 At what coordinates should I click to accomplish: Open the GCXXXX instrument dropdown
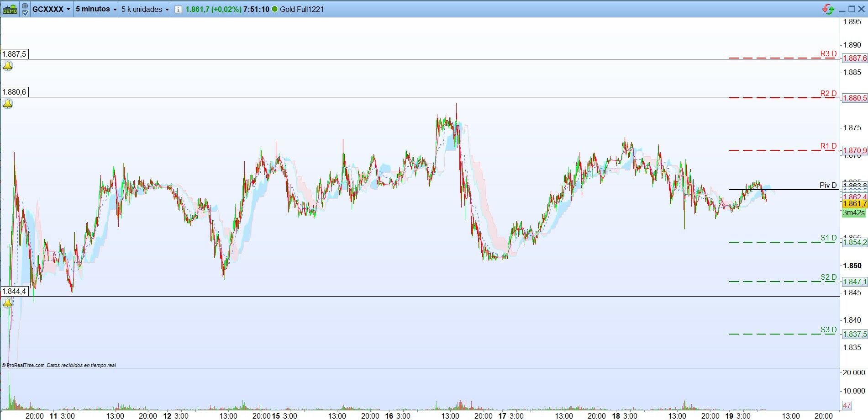point(51,9)
